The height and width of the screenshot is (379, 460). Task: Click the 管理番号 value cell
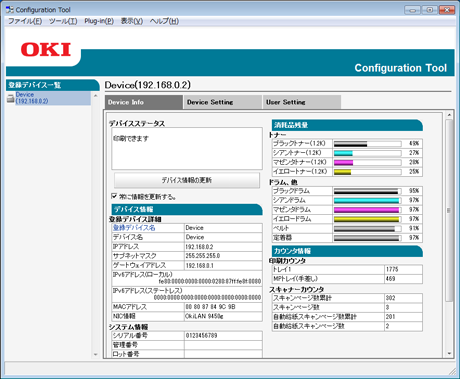(x=223, y=345)
